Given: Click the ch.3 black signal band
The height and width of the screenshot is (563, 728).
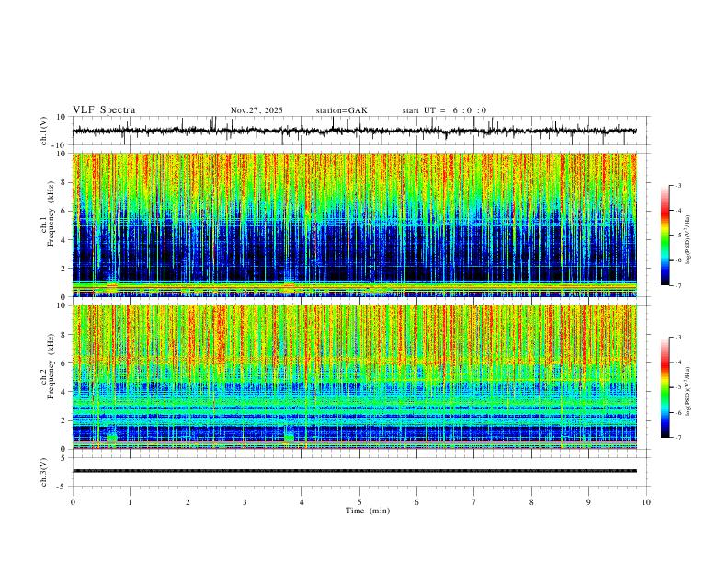Looking at the screenshot, I should click(354, 471).
